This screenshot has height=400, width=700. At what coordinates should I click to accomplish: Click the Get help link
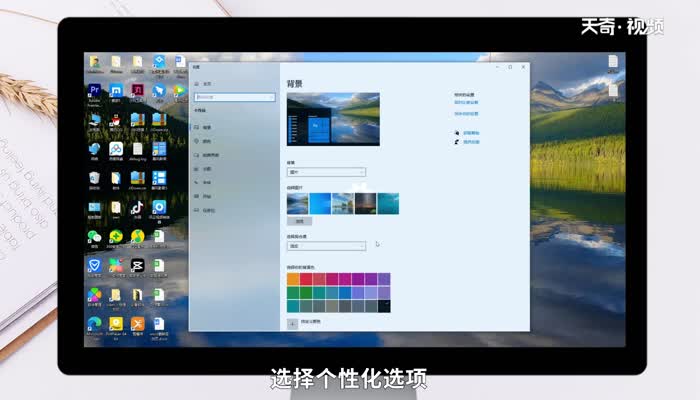click(471, 133)
